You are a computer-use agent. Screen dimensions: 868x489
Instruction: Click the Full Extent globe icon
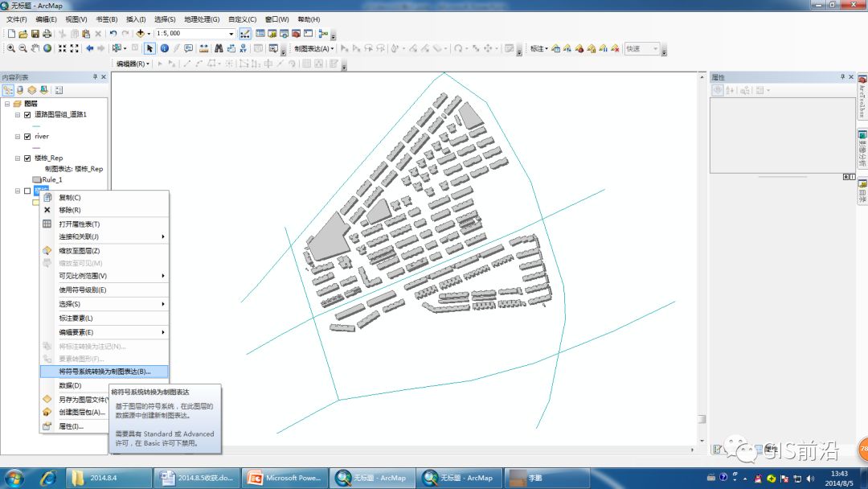point(47,48)
